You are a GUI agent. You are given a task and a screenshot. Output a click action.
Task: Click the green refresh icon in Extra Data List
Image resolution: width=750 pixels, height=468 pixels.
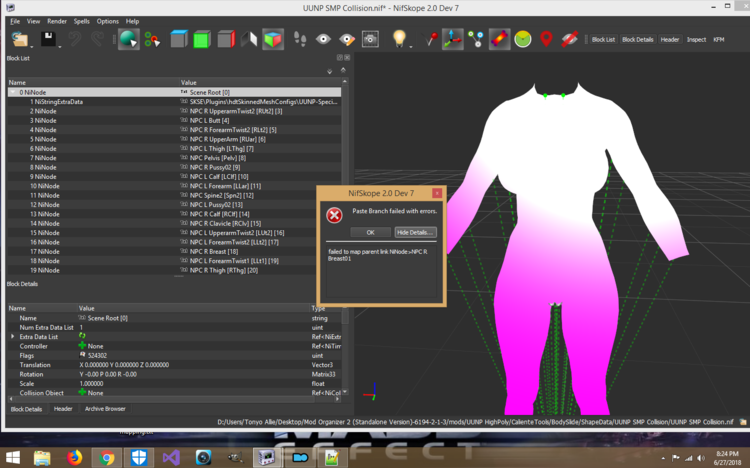pyautogui.click(x=82, y=336)
